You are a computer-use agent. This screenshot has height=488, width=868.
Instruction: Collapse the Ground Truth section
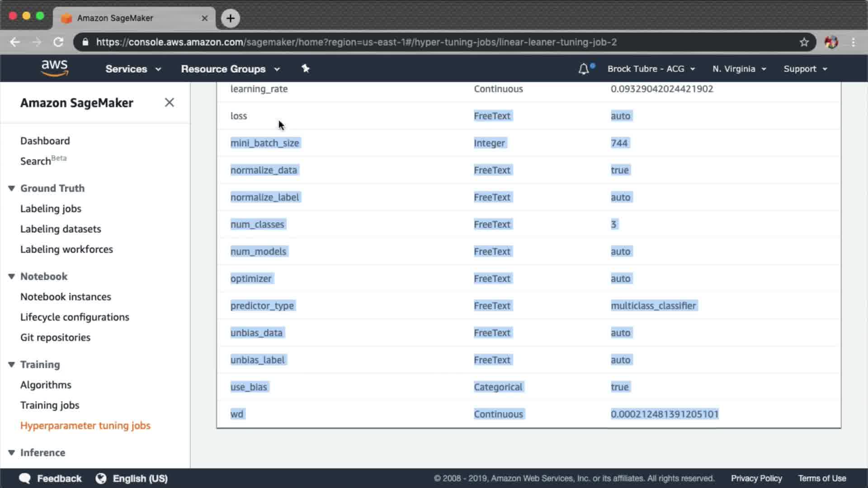pos(12,188)
